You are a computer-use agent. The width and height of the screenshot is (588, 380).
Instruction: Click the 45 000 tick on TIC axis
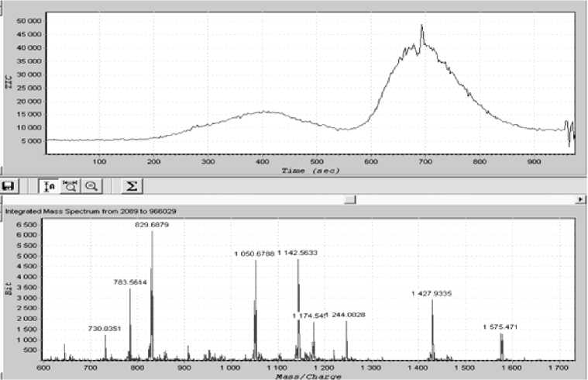click(29, 35)
